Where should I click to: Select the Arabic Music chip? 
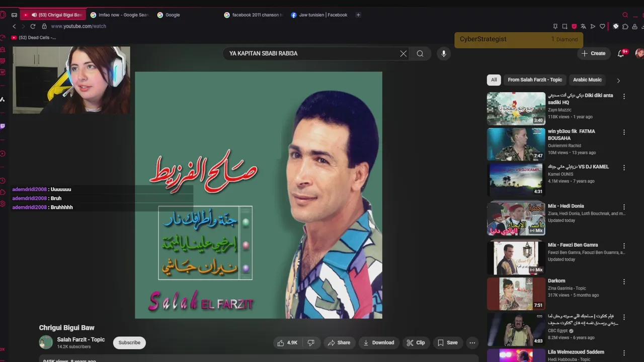[x=587, y=80]
